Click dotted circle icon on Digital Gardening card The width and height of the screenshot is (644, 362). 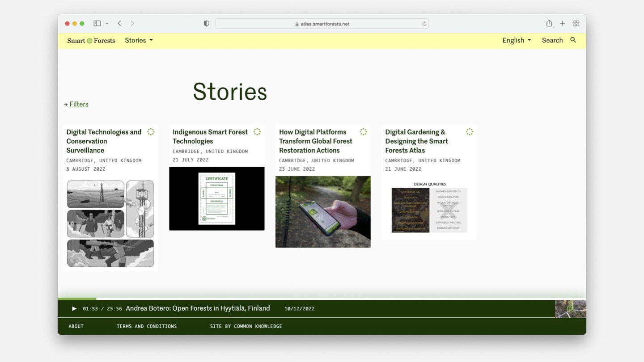pos(470,132)
